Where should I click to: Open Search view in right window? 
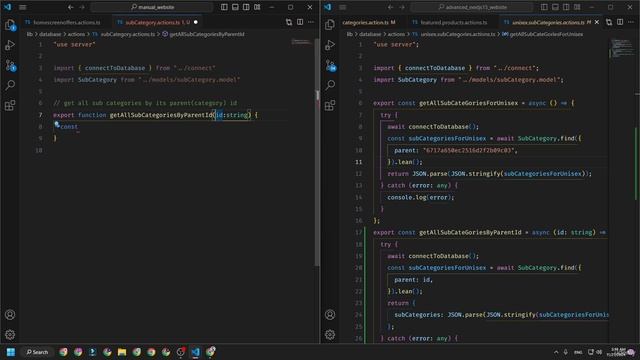pos(330,85)
